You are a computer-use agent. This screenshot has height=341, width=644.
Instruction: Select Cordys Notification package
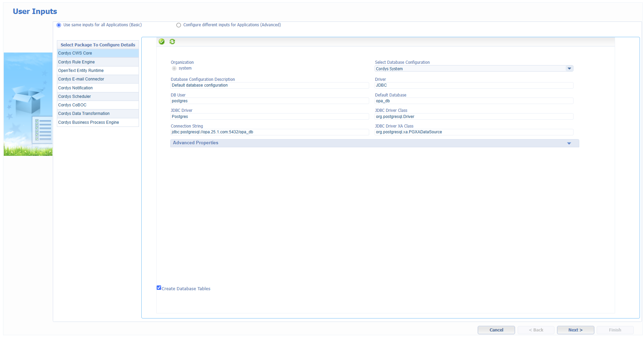[98, 88]
